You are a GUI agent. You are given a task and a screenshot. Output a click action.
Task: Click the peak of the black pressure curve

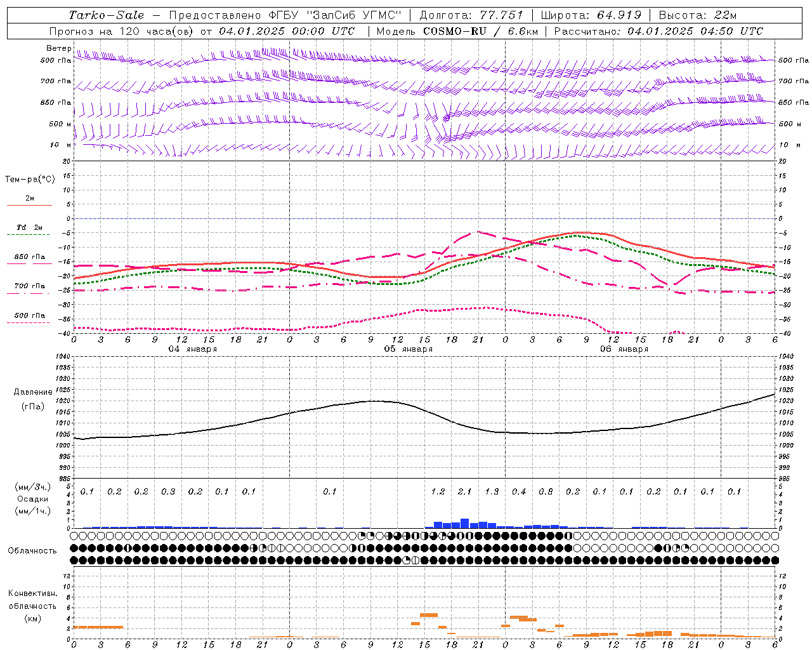(x=374, y=401)
